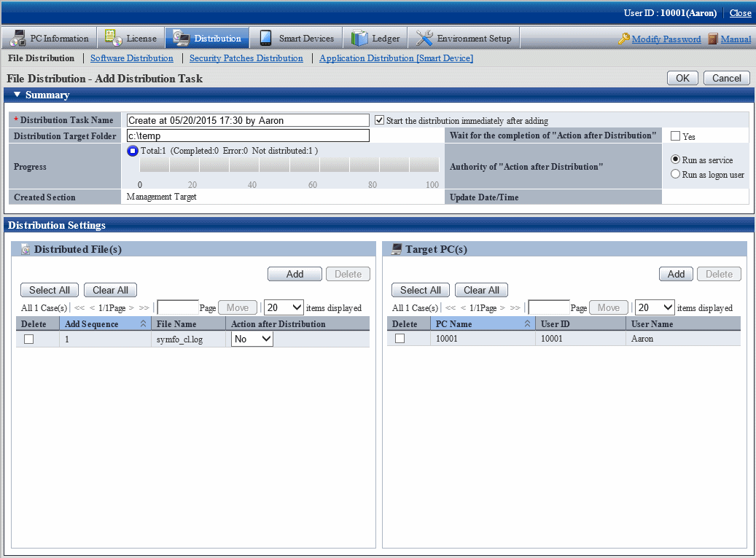The width and height of the screenshot is (756, 558).
Task: Click the Smart Devices phone icon
Action: click(265, 39)
